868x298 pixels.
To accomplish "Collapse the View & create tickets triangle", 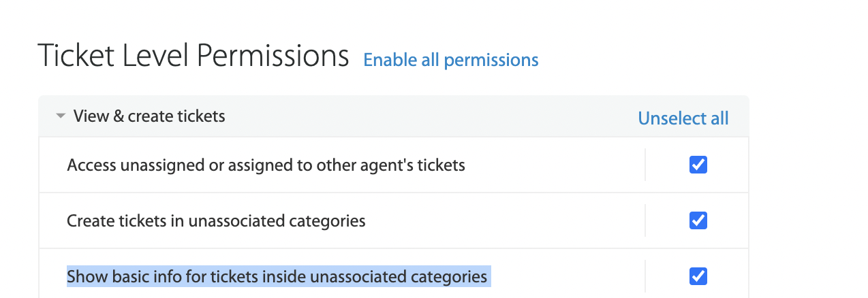I will tap(61, 116).
